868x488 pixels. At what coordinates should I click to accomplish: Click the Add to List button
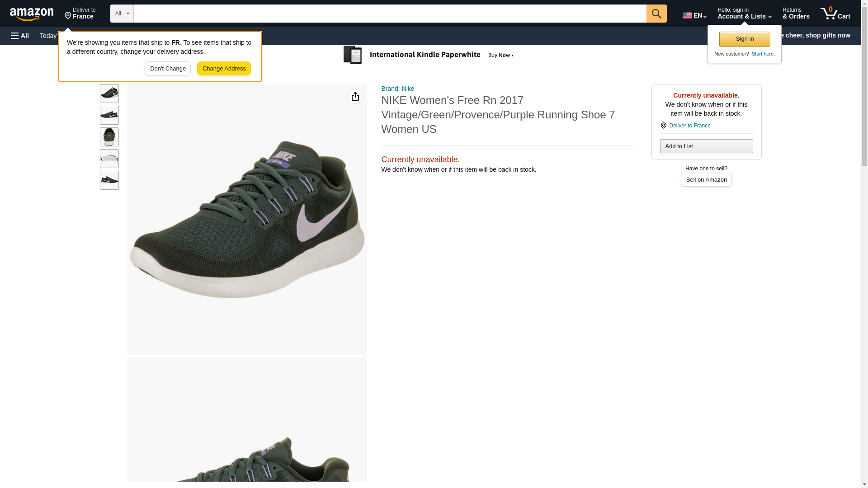pos(706,146)
